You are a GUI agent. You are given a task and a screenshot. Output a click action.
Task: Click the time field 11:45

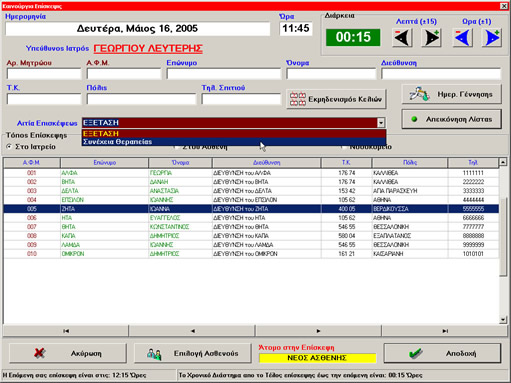(296, 29)
